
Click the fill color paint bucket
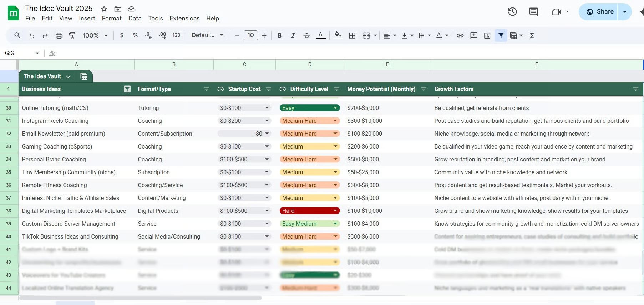coord(338,35)
